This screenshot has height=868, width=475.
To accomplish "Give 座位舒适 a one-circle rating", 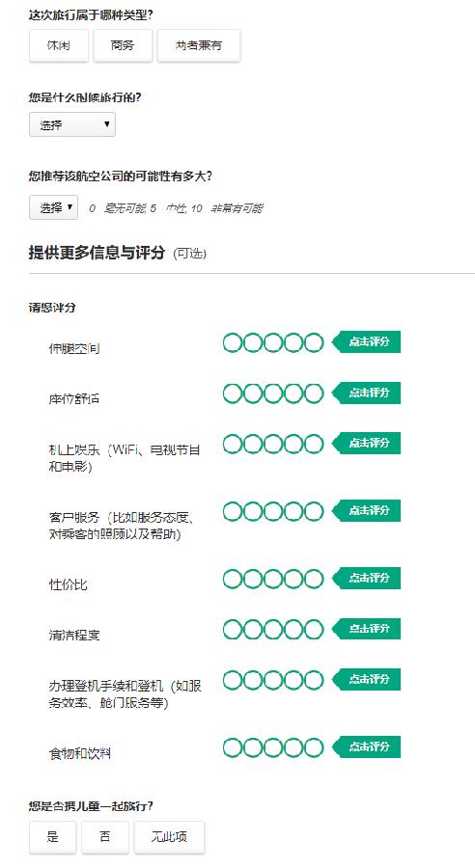I will (x=233, y=393).
